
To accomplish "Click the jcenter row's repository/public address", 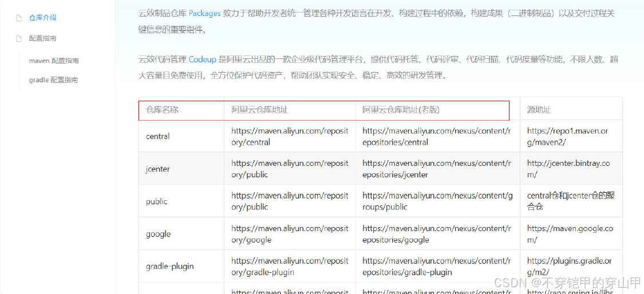I will 290,169.
